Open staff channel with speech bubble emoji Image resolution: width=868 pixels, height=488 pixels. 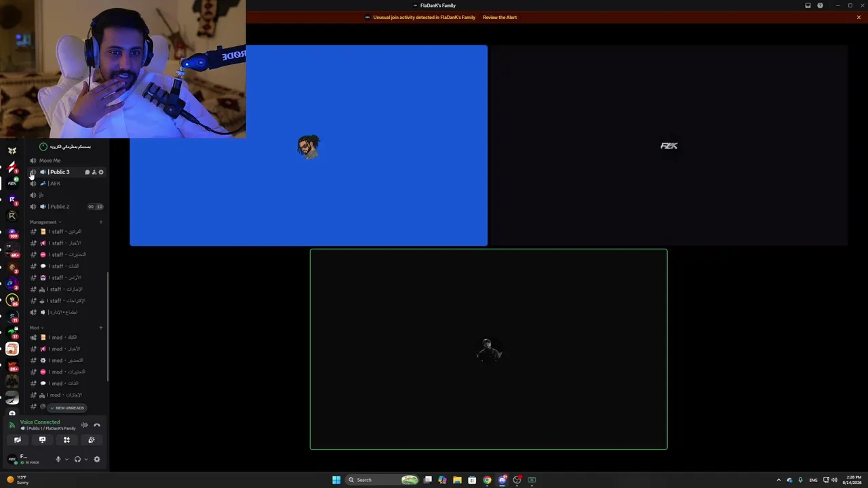[66, 266]
